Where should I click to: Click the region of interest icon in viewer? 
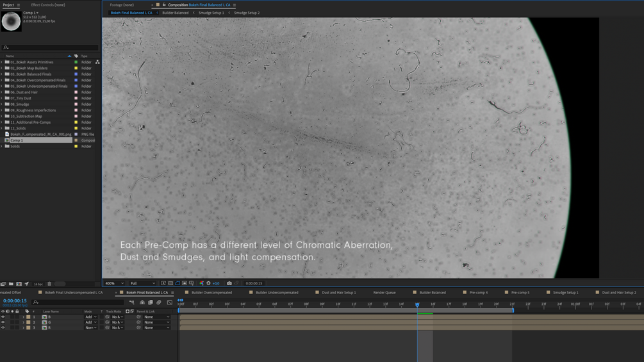185,283
